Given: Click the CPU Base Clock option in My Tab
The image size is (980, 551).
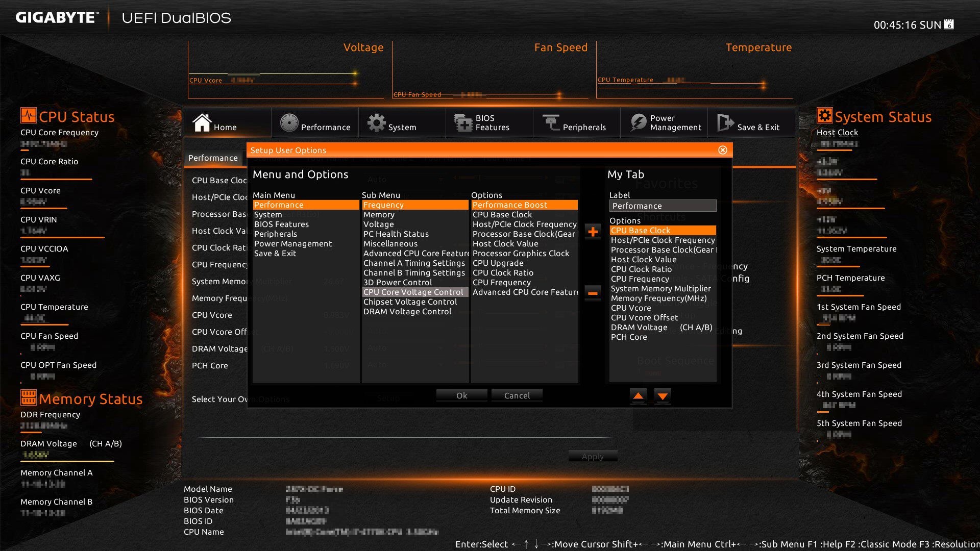Looking at the screenshot, I should [663, 230].
